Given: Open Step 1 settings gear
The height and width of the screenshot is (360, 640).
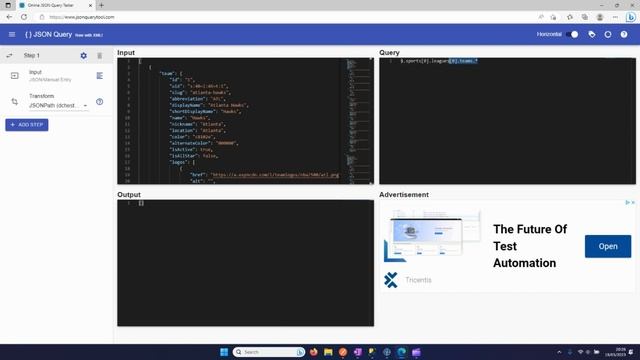Looking at the screenshot, I should coord(83,56).
